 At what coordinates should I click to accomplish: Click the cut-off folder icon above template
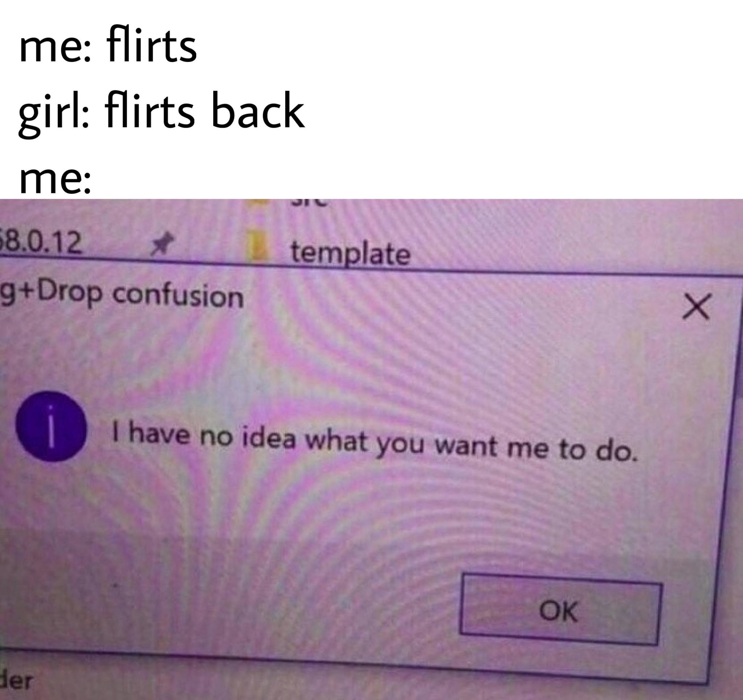[258, 201]
